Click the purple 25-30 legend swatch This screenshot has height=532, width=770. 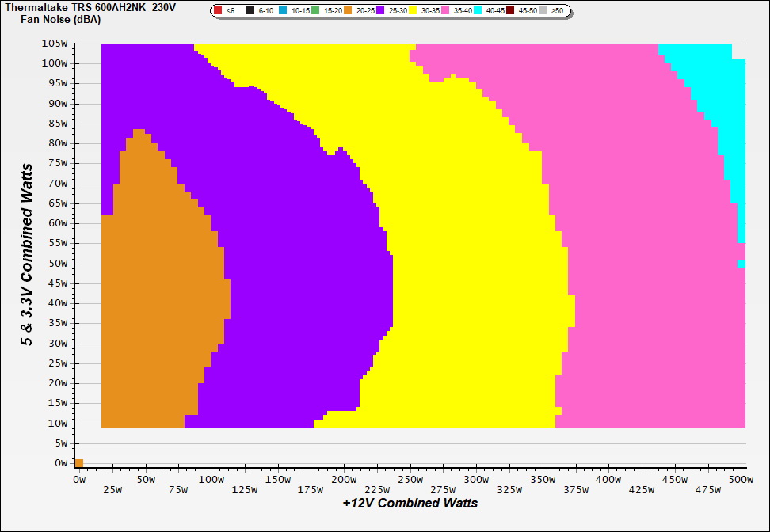point(381,11)
